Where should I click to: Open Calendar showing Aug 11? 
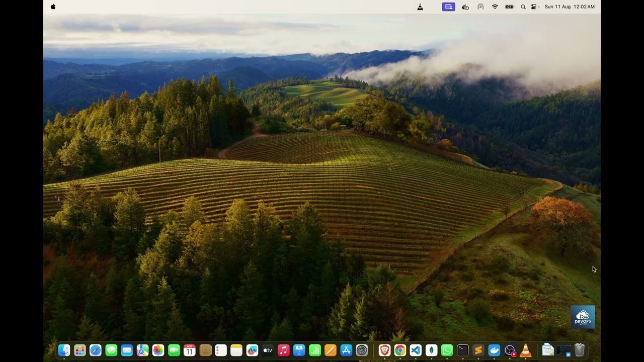point(189,350)
